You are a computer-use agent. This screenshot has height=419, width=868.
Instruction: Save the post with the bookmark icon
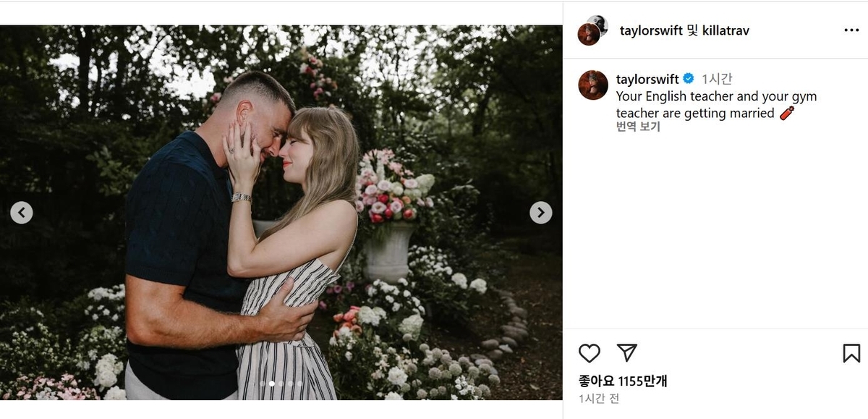click(851, 353)
